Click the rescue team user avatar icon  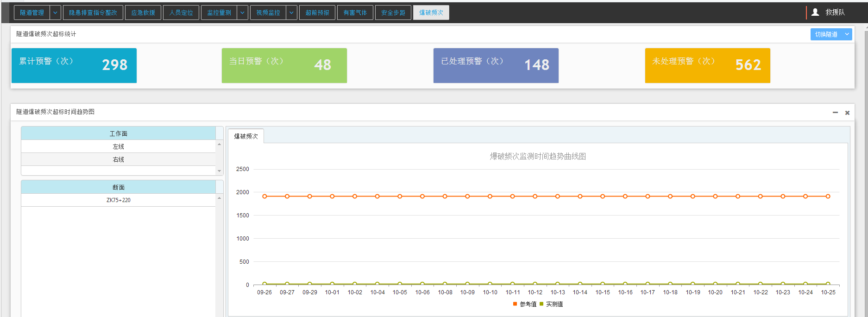tap(815, 13)
